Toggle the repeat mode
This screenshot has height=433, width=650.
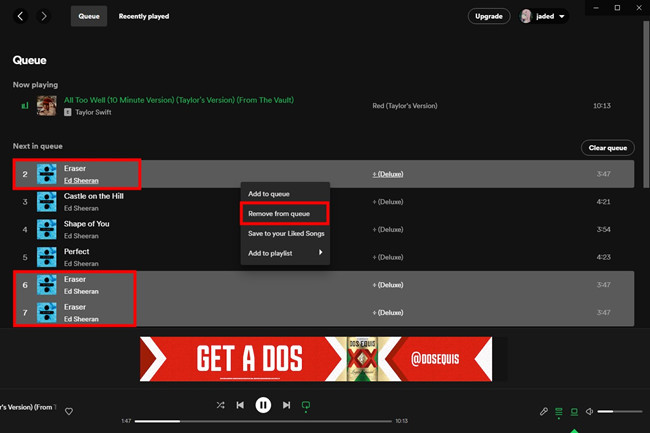(306, 405)
